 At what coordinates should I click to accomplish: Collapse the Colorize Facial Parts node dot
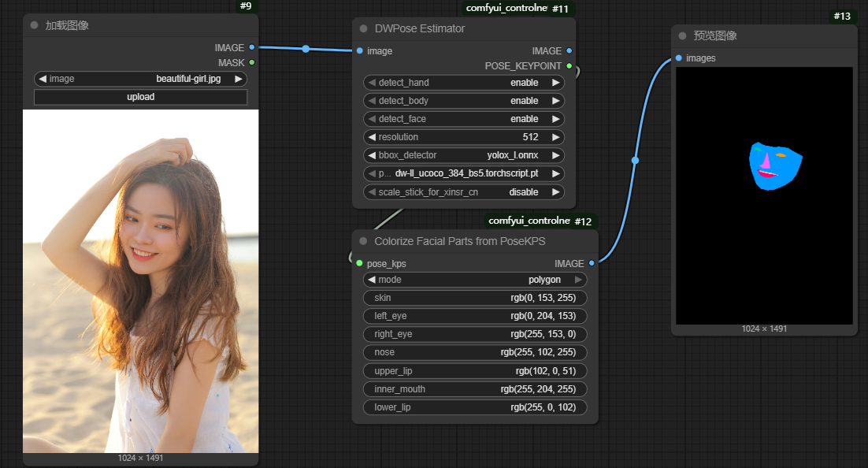(363, 242)
